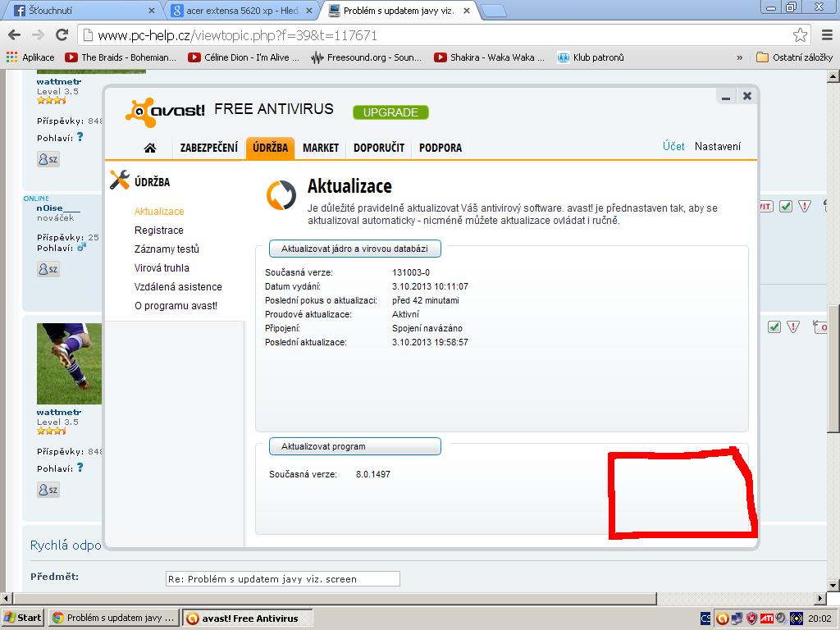The width and height of the screenshot is (840, 630).
Task: Click the network computers tray icon
Action: click(x=737, y=619)
